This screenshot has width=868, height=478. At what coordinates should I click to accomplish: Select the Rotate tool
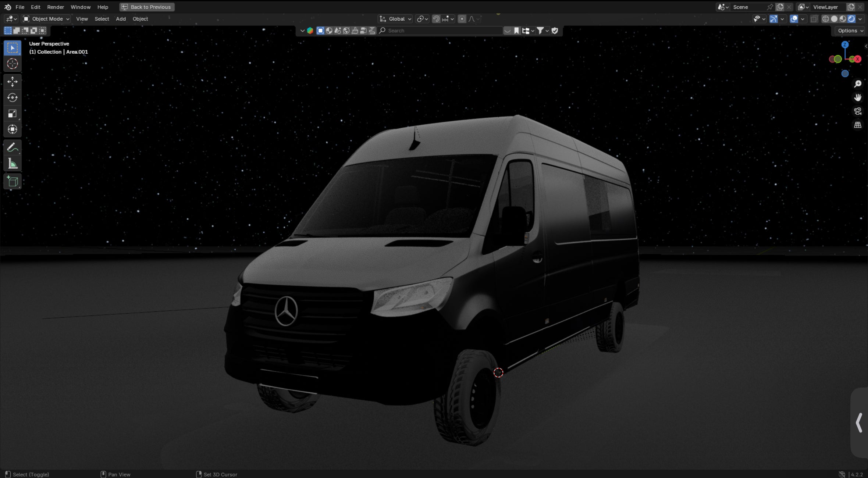click(12, 97)
